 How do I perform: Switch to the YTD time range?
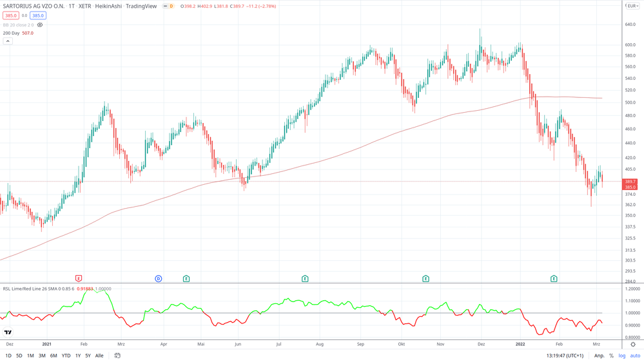[66, 356]
